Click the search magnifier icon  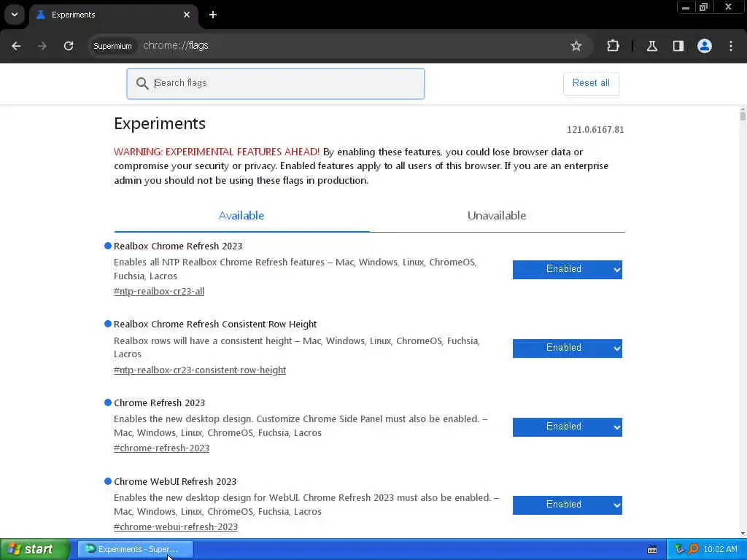(x=142, y=83)
